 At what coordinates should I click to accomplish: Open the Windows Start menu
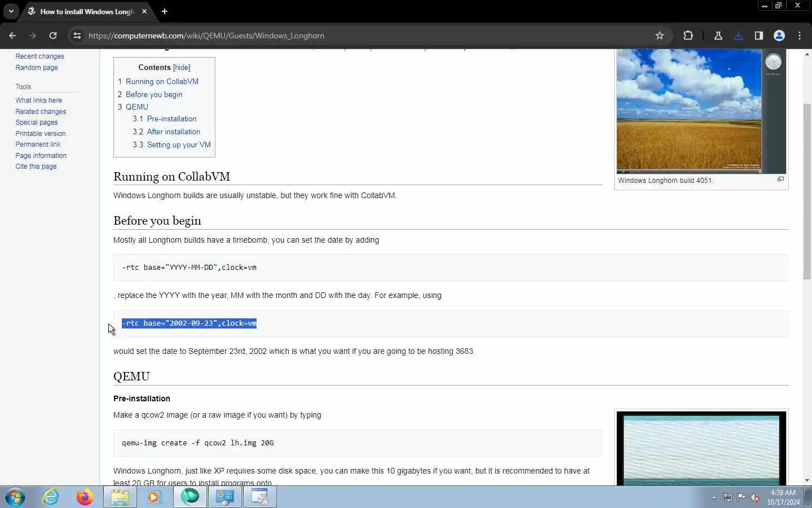(x=15, y=497)
